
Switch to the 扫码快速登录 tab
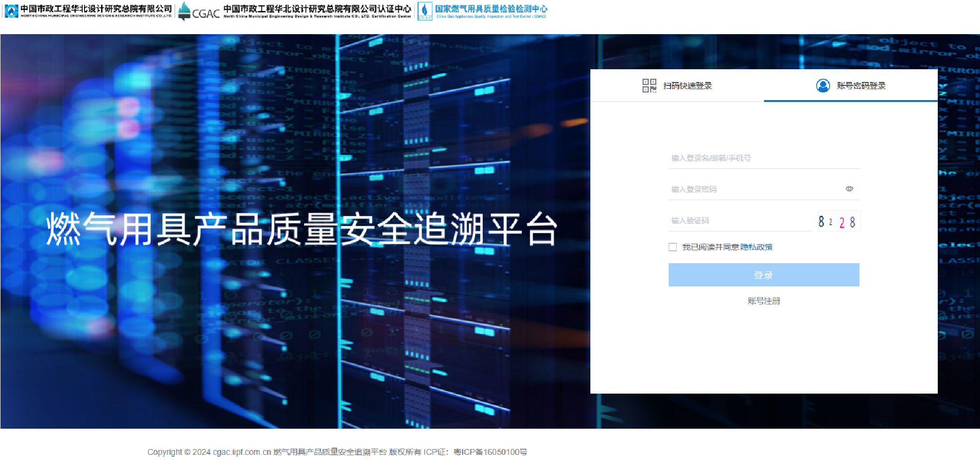click(687, 86)
